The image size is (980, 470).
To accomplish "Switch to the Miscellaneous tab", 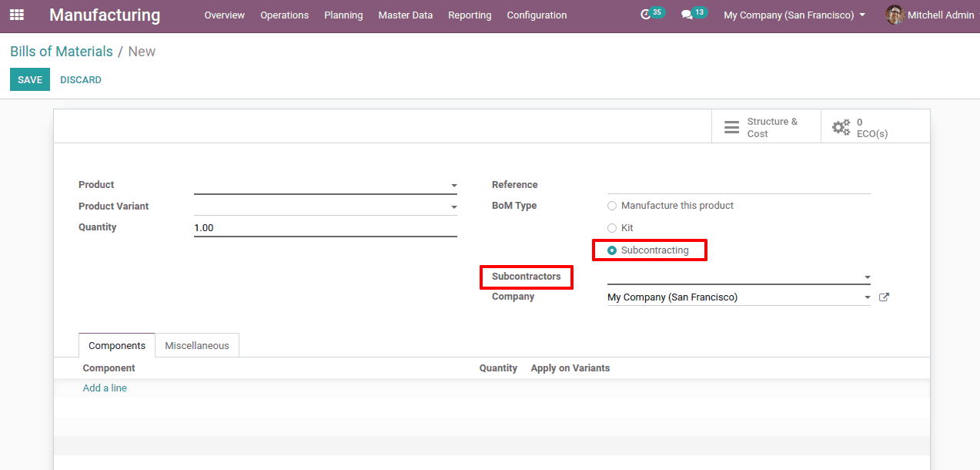I will tap(197, 345).
